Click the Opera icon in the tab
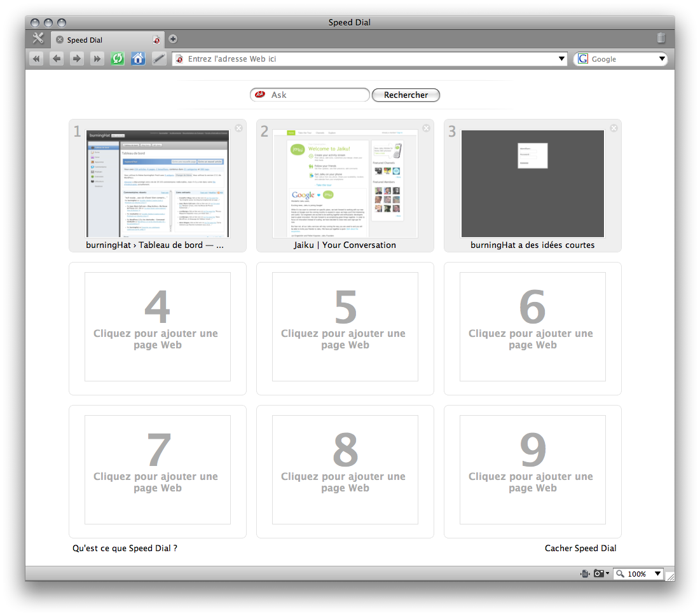Viewport: 700px width, 616px height. point(156,39)
